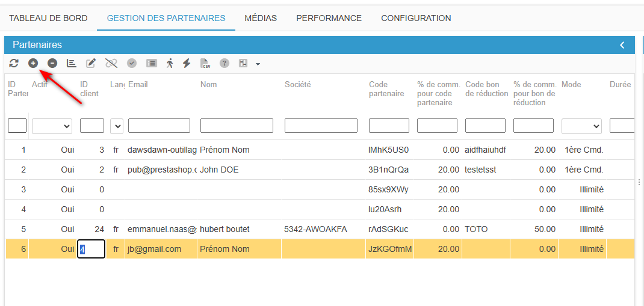Viewport: 644px width, 306px height.
Task: Open dropdown arrow next to settings icon
Action: (258, 64)
